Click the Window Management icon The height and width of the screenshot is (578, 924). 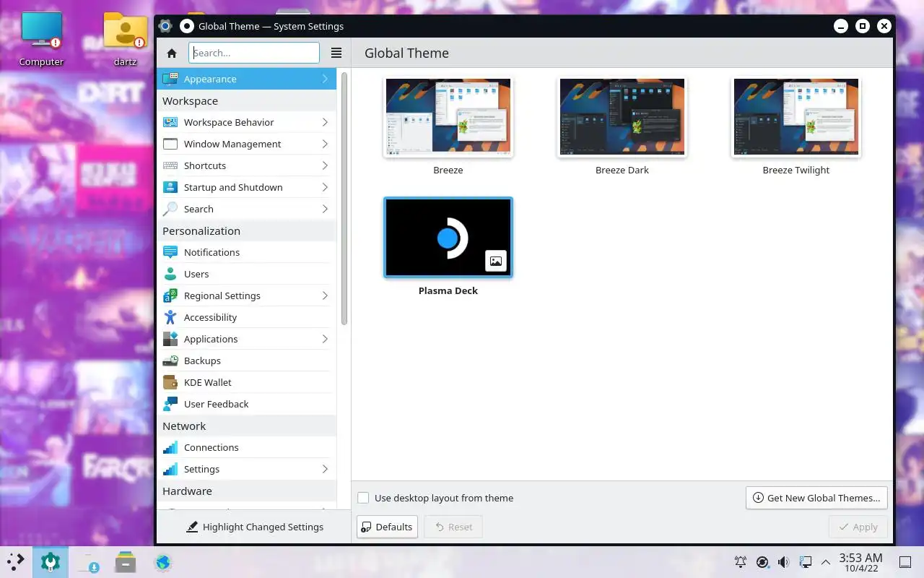170,144
